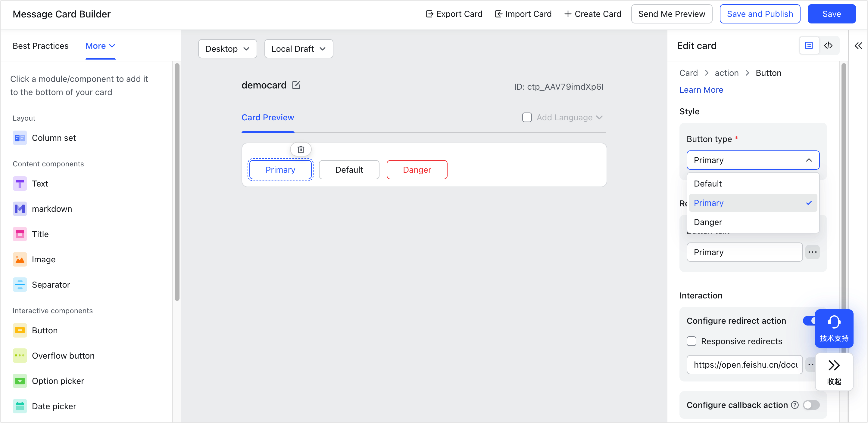Click the redirect URL input field
This screenshot has height=423, width=868.
click(x=744, y=364)
